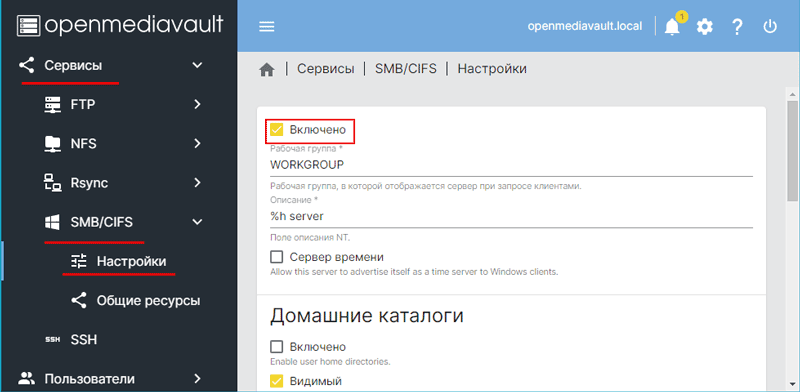Image resolution: width=800 pixels, height=392 pixels.
Task: Click the WORKGROUP input field
Action: (x=511, y=165)
